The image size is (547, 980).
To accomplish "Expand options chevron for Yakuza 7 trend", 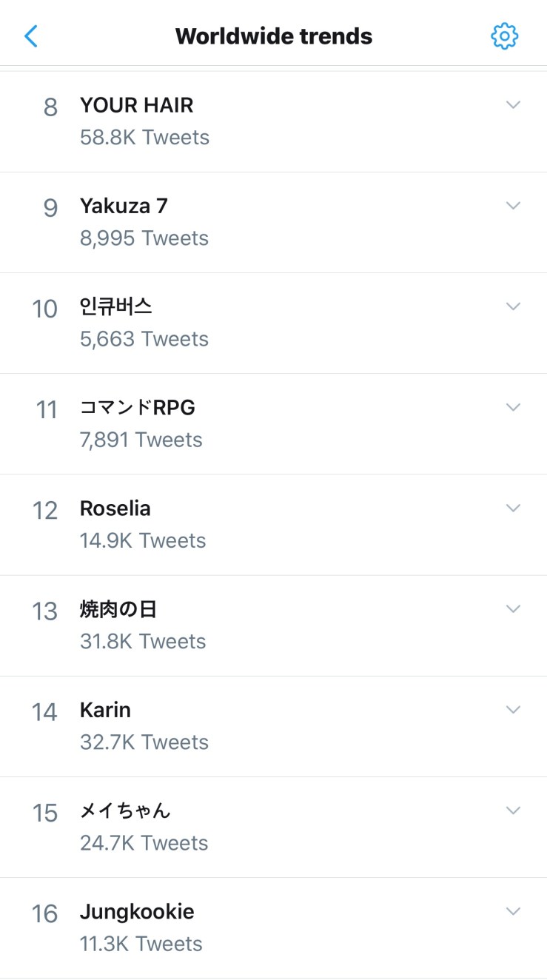I will [513, 206].
